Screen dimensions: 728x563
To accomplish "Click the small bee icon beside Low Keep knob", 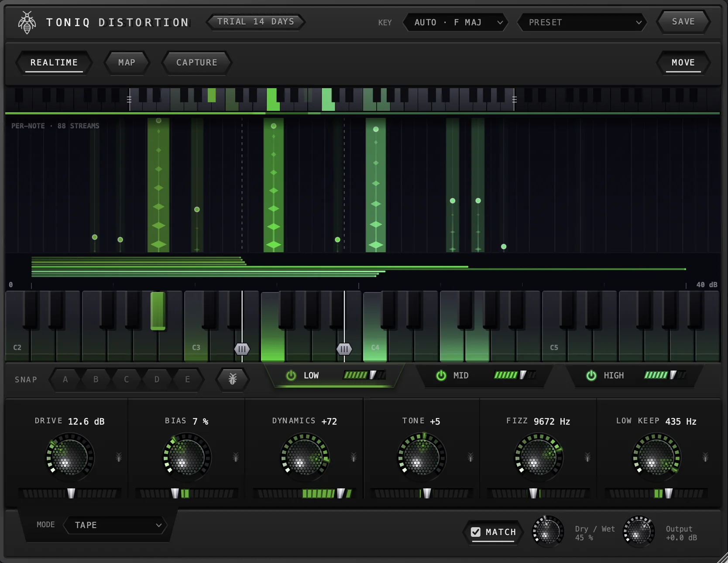I will (705, 457).
